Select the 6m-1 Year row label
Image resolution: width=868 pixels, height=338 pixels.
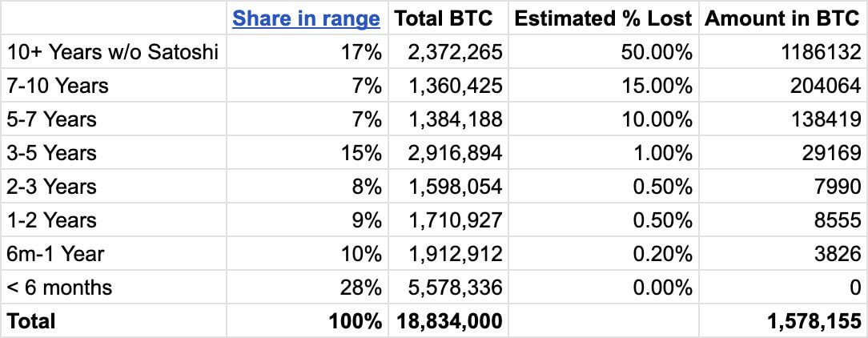56,255
